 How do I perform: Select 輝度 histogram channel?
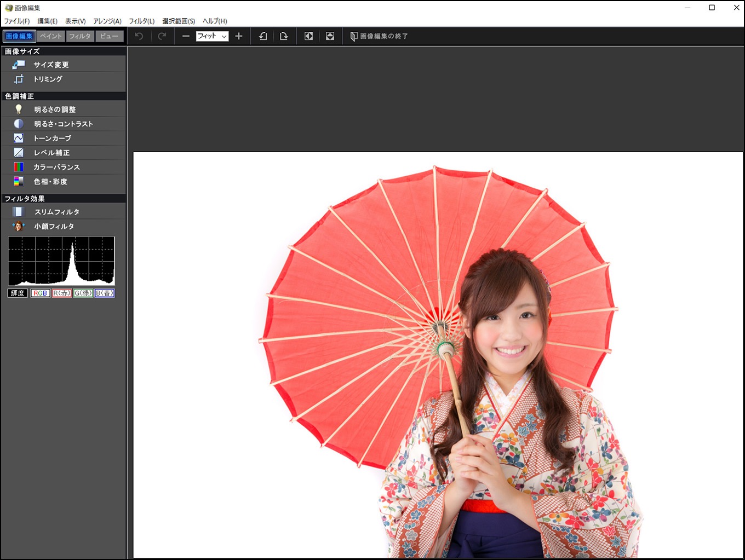[x=18, y=293]
